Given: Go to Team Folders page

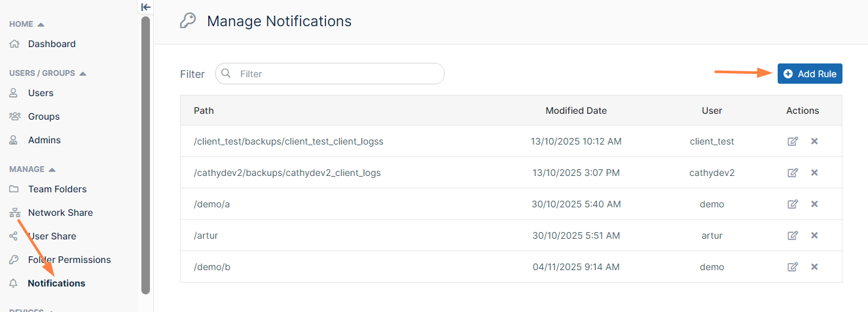Looking at the screenshot, I should tap(57, 189).
